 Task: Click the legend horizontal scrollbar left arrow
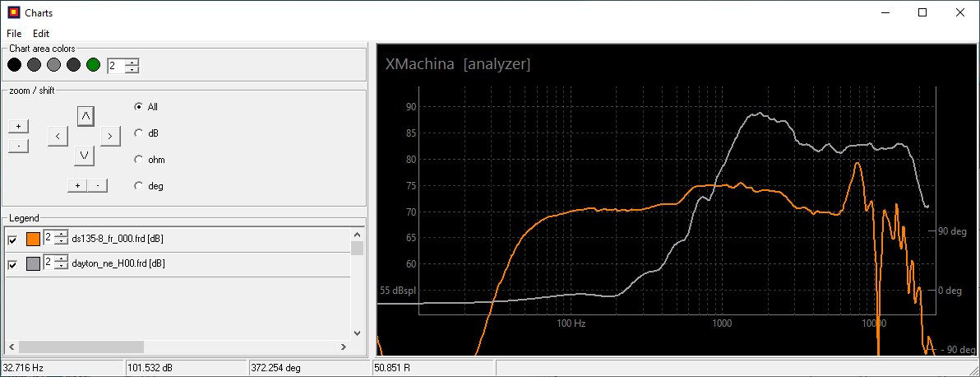click(11, 347)
